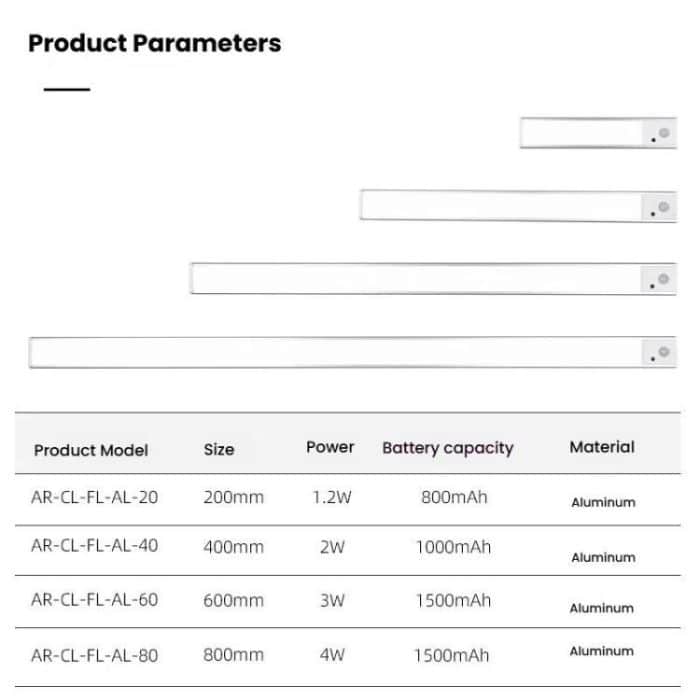This screenshot has height=700, width=700.
Task: Click the 1.2W power value
Action: coord(331,496)
